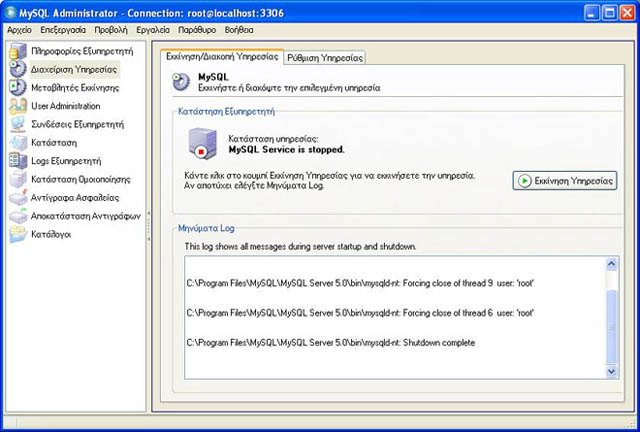This screenshot has width=640, height=432.
Task: Click the Κατάλογοι folder icon
Action: [x=18, y=234]
